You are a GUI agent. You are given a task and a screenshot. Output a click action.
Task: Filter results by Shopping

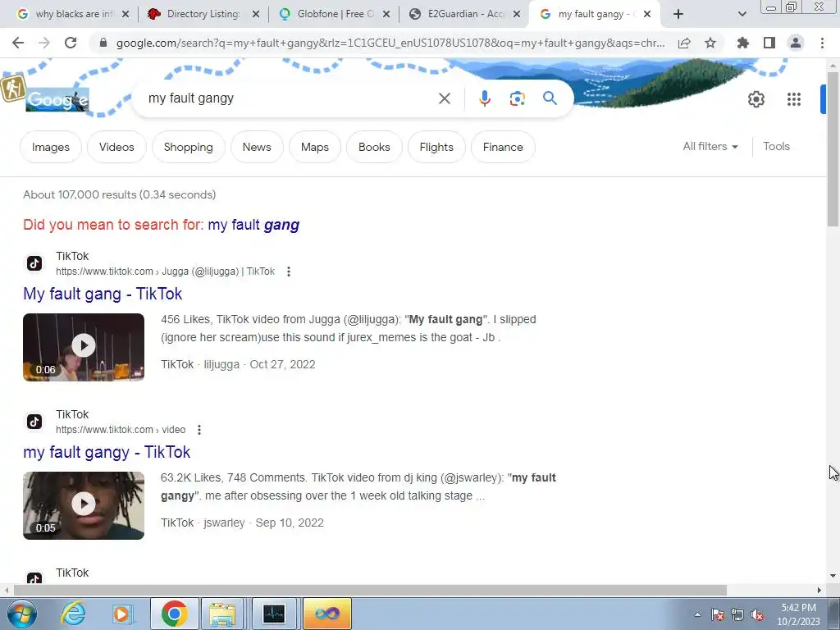(188, 147)
